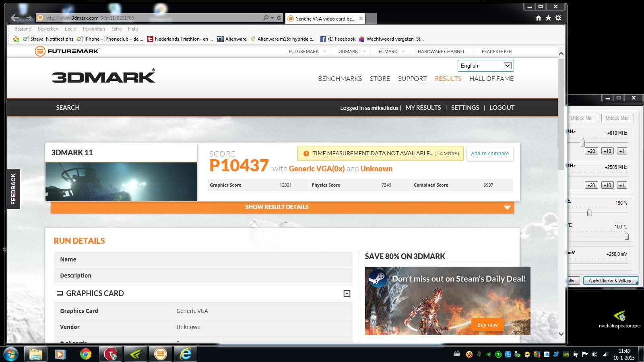Viewport: 644px width, 362px height.
Task: Click the volume speaker tray icon
Action: [x=594, y=354]
